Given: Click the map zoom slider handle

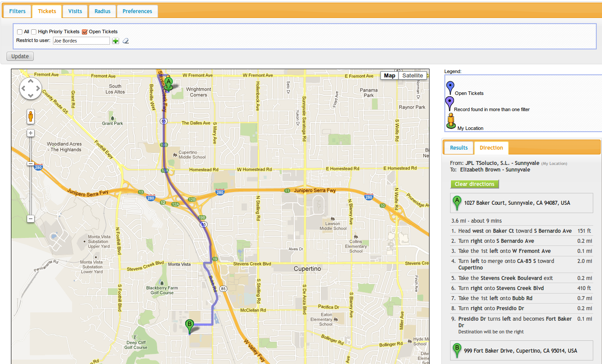Looking at the screenshot, I should pyautogui.click(x=30, y=164).
